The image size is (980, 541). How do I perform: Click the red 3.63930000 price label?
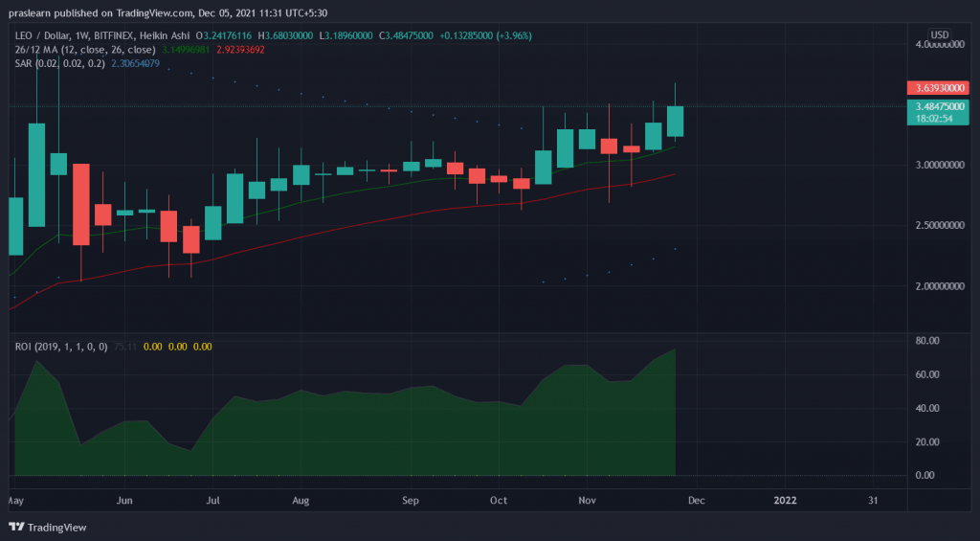938,88
